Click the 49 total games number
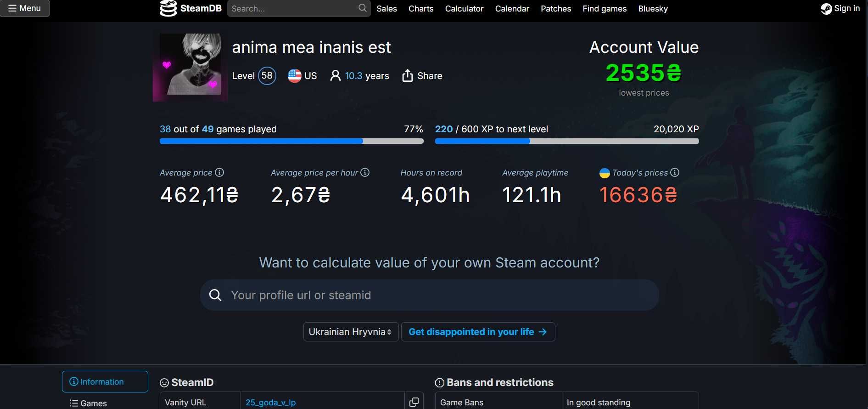Viewport: 868px width, 409px height. pos(208,129)
